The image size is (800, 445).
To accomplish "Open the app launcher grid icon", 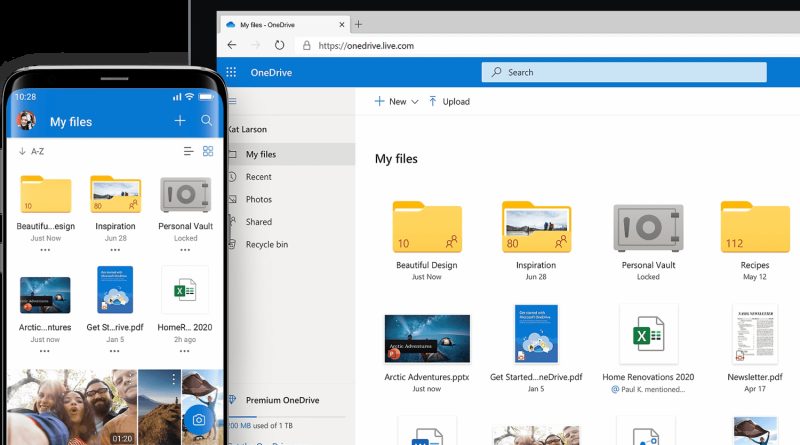I will click(x=231, y=72).
